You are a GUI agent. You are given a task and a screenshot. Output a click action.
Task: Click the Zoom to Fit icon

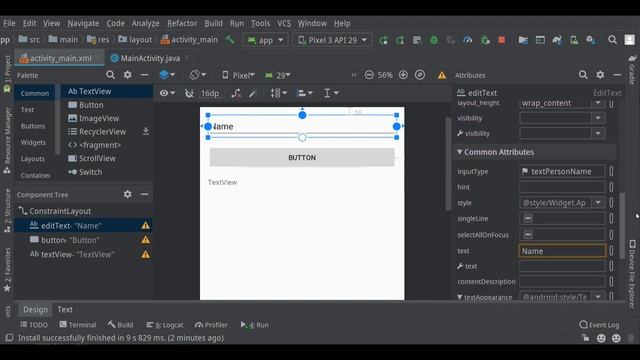click(x=420, y=75)
